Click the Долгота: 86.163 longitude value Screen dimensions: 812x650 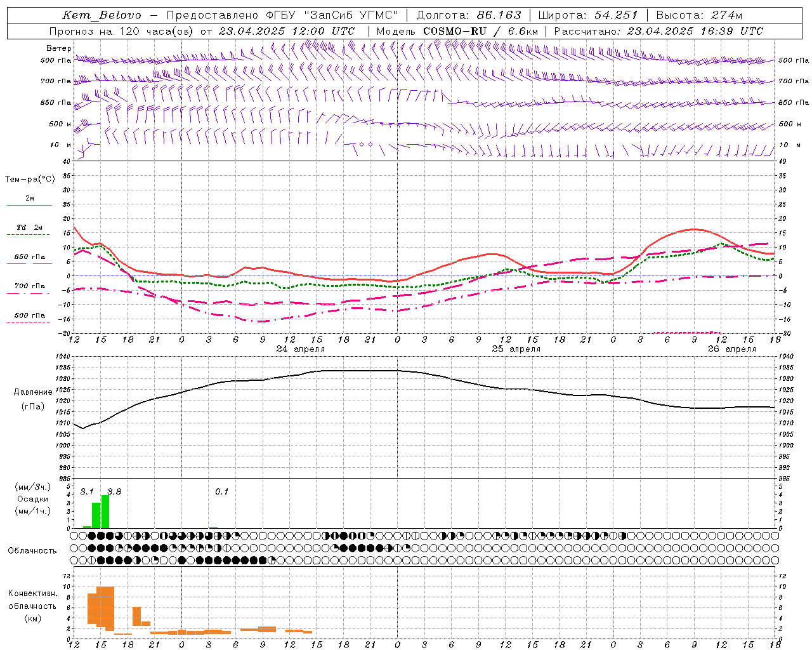pyautogui.click(x=468, y=15)
